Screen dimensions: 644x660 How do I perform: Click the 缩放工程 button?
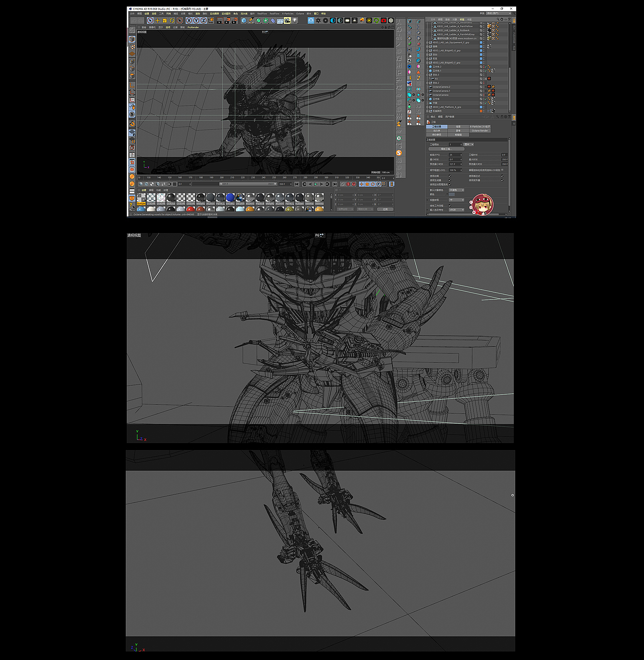tap(446, 149)
